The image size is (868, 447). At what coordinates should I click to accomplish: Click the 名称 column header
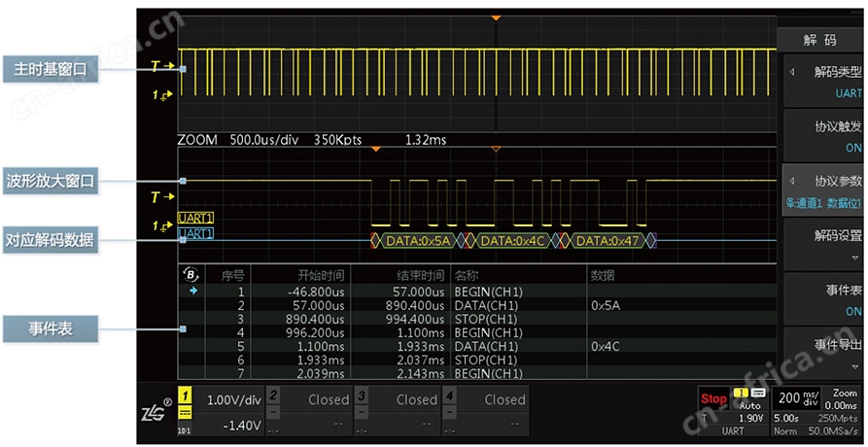(x=467, y=275)
